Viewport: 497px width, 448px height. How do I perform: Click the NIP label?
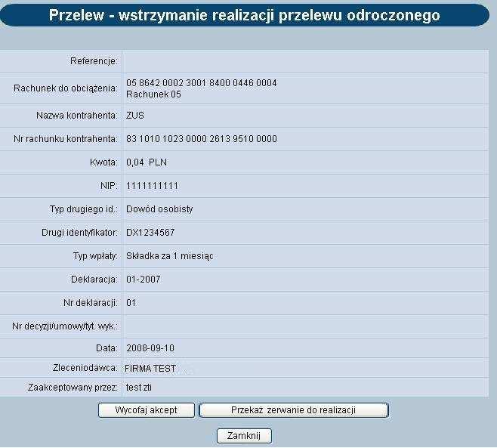[x=109, y=186]
